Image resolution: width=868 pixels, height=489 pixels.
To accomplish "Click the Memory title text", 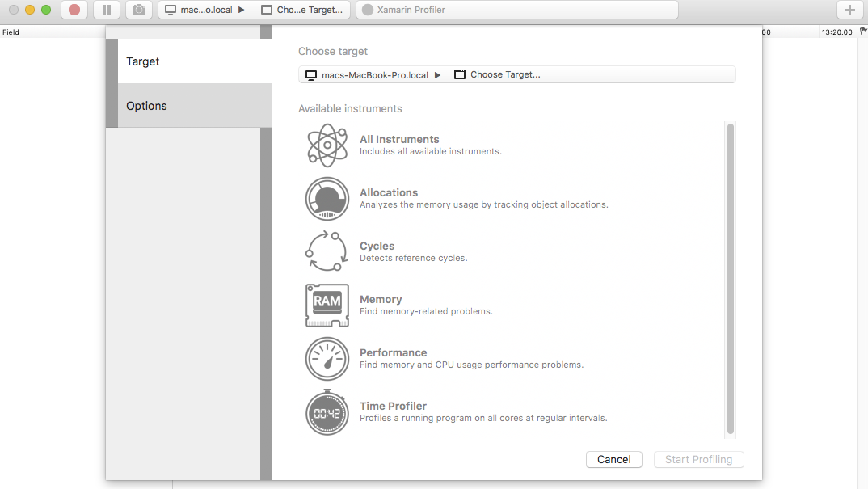I will pos(381,299).
